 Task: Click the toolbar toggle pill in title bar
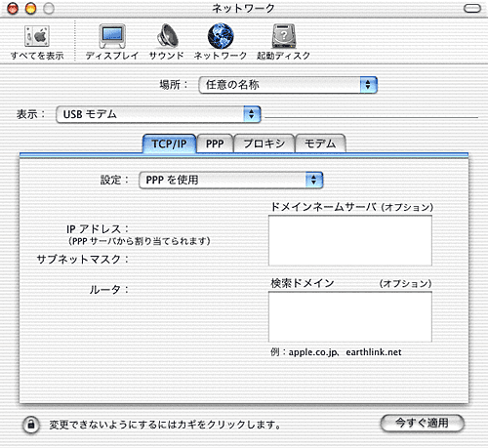[471, 9]
